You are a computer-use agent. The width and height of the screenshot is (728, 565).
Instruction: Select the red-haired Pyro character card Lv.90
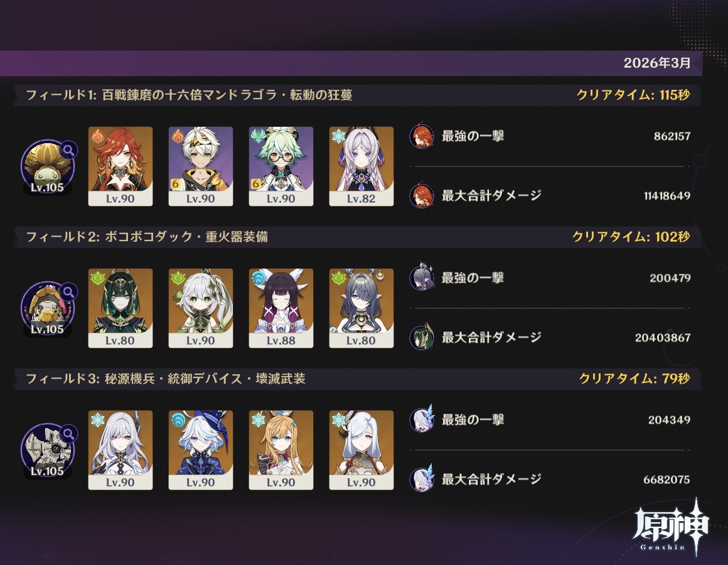(x=120, y=166)
